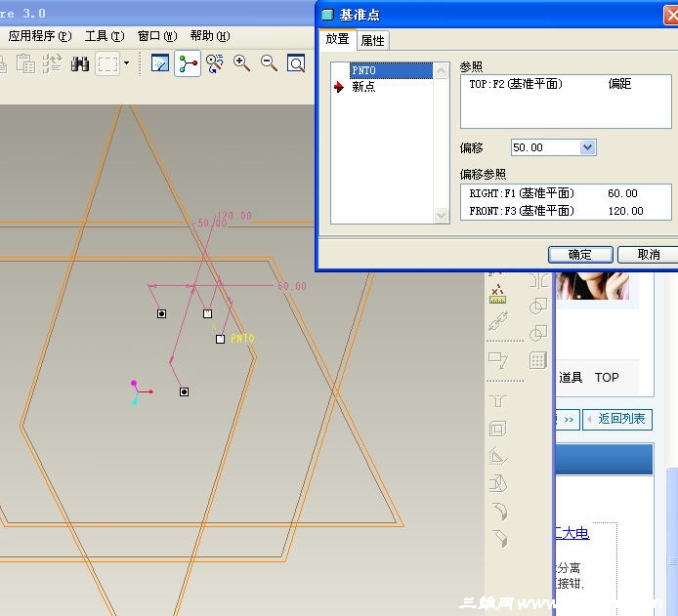This screenshot has height=616, width=678.
Task: Toggle the Spin Center icon
Action: coord(188,63)
